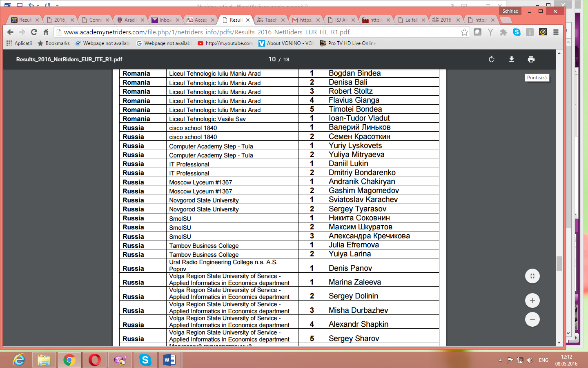Image resolution: width=588 pixels, height=368 pixels.
Task: Show hidden system tray icons
Action: (x=500, y=360)
